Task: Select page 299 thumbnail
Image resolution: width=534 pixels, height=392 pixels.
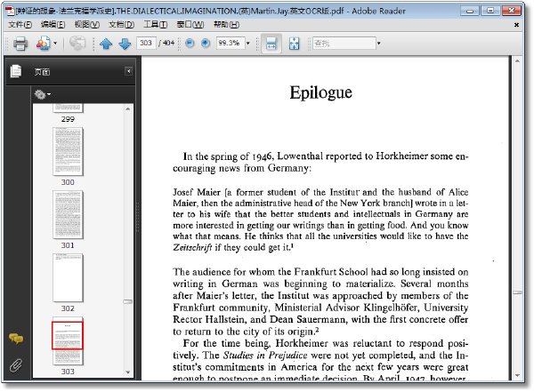Action: (68, 108)
